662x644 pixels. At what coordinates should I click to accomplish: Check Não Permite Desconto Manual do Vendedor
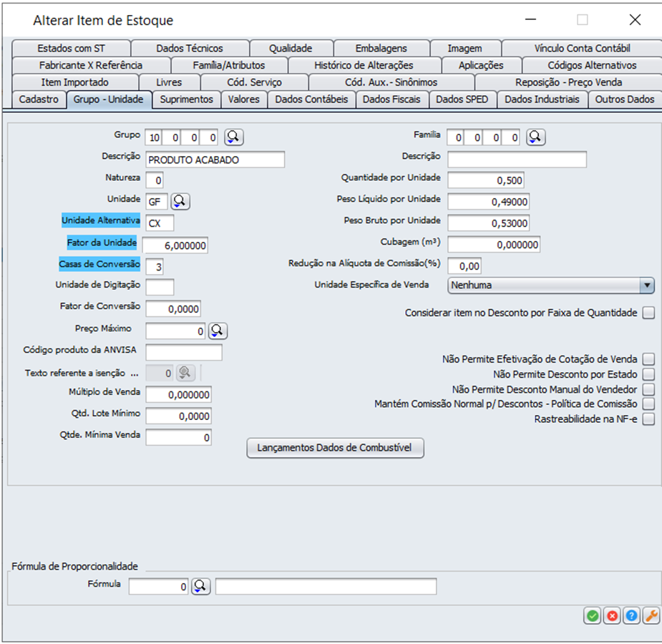click(648, 389)
